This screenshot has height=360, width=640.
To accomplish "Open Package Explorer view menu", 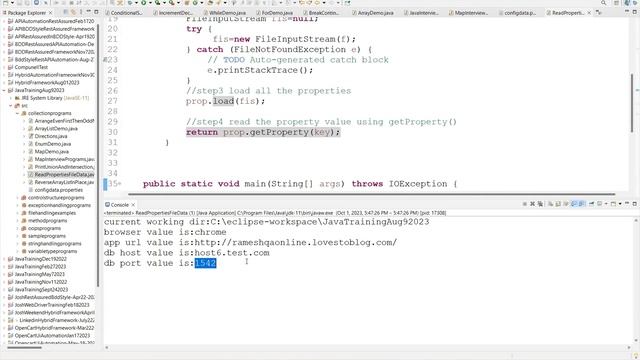I will 81,13.
